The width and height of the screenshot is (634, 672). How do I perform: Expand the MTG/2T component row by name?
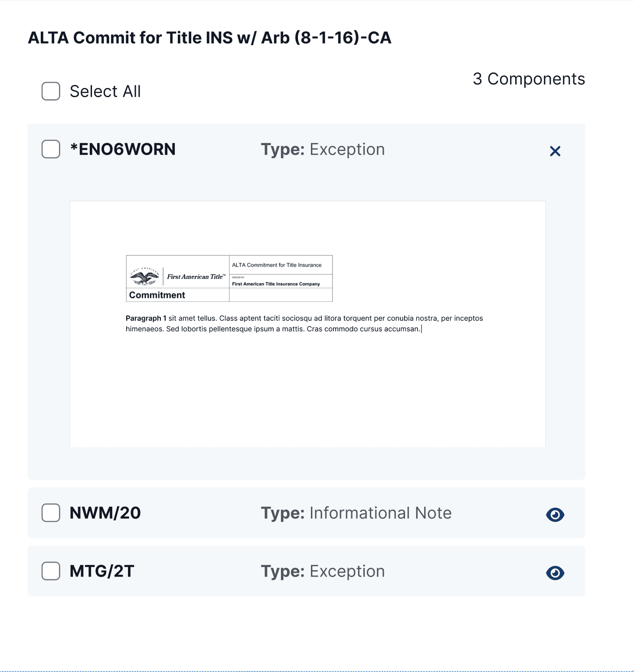click(x=102, y=571)
